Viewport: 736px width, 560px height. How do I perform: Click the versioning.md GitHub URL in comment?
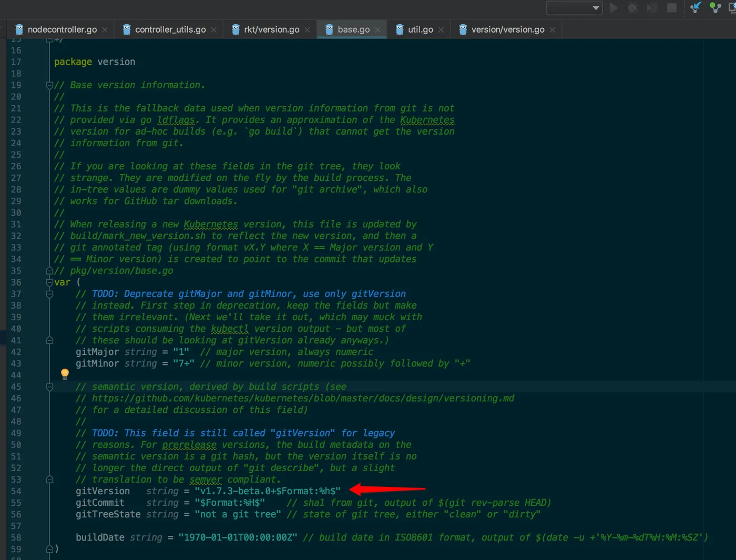click(x=303, y=398)
